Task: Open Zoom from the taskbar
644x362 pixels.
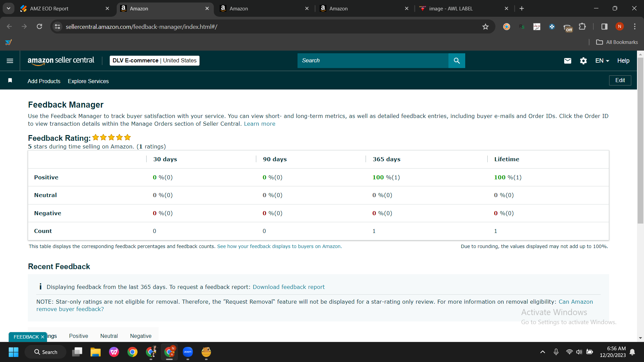Action: click(x=188, y=352)
